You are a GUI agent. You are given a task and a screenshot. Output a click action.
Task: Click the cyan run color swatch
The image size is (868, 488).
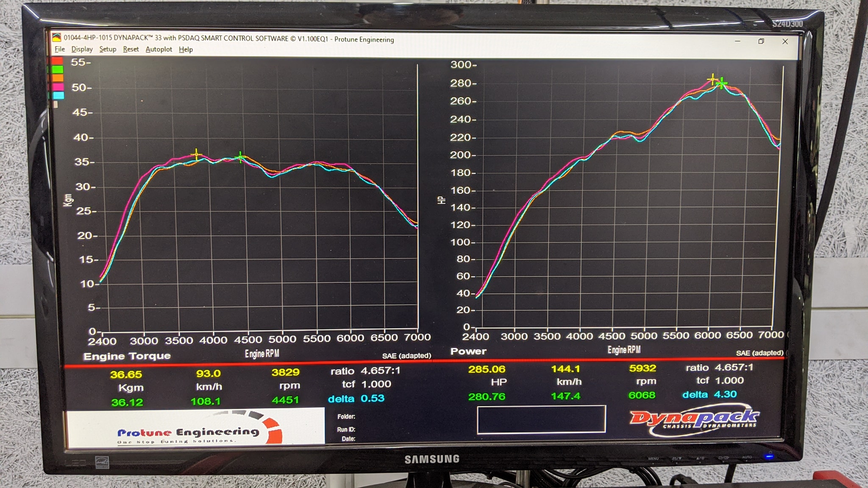58,95
